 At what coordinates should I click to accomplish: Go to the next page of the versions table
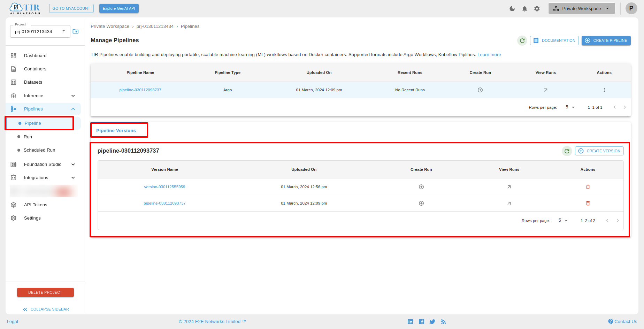click(x=618, y=221)
